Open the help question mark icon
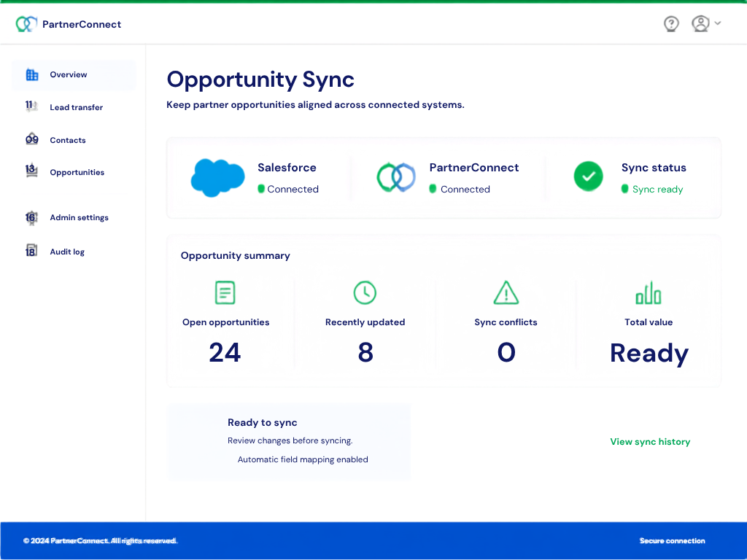The width and height of the screenshot is (747, 560). (671, 24)
